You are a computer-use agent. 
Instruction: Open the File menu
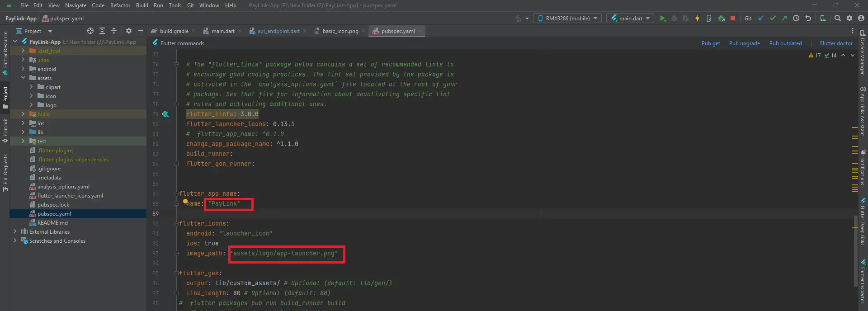point(24,5)
